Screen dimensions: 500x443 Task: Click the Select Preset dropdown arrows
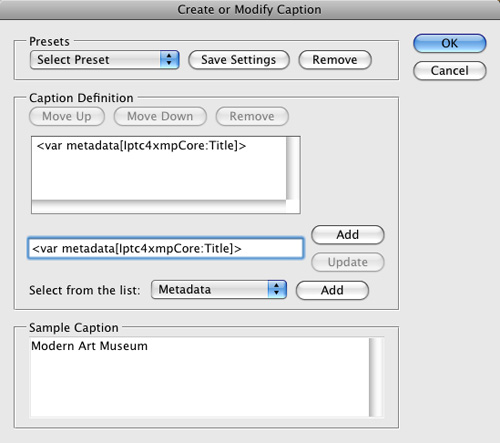pyautogui.click(x=169, y=60)
